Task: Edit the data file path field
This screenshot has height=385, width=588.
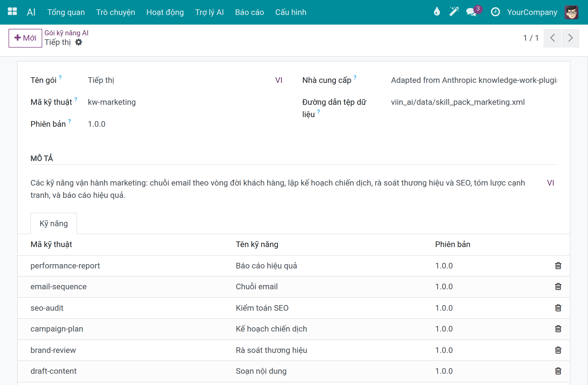Action: point(474,102)
